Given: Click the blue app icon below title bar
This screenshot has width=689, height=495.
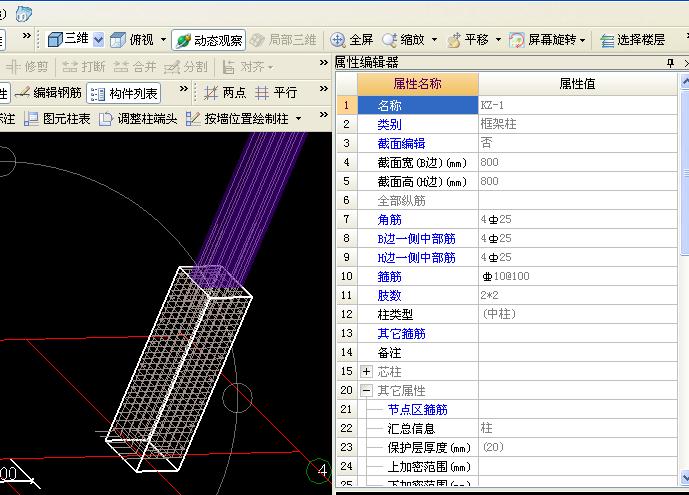Looking at the screenshot, I should (24, 14).
